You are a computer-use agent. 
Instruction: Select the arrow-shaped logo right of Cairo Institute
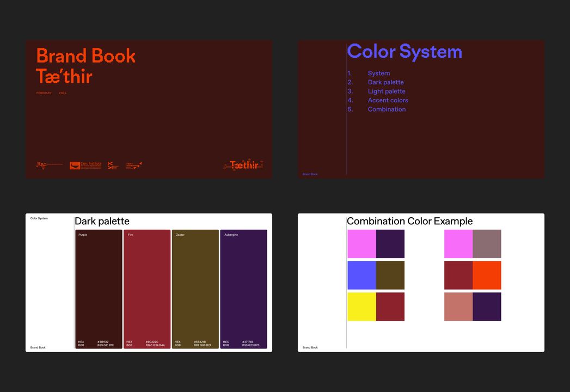coord(113,166)
